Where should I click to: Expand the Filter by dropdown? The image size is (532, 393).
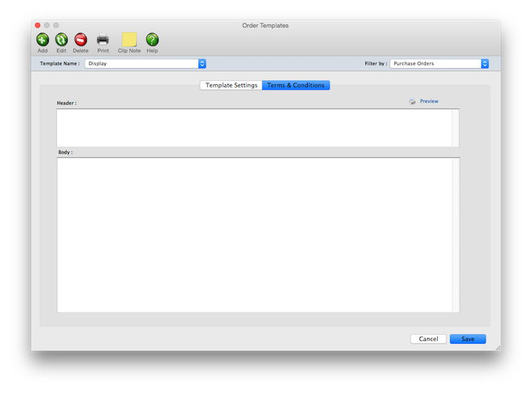(x=439, y=63)
